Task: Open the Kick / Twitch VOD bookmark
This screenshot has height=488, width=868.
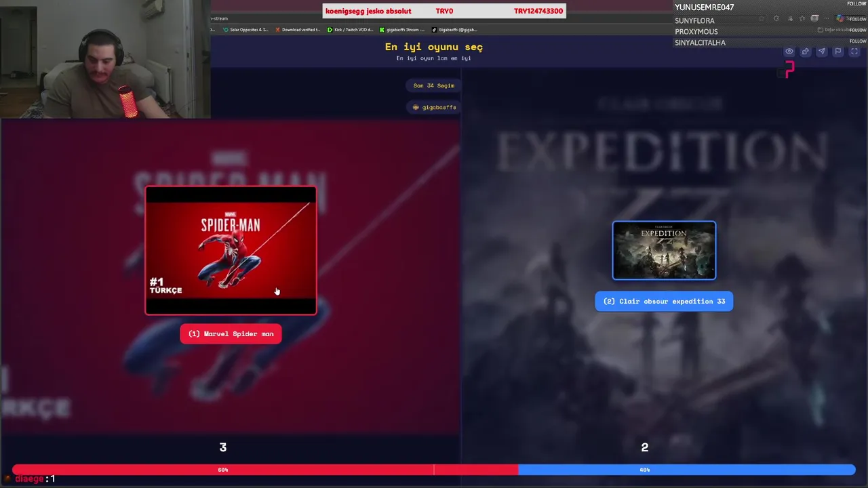Action: coord(350,30)
